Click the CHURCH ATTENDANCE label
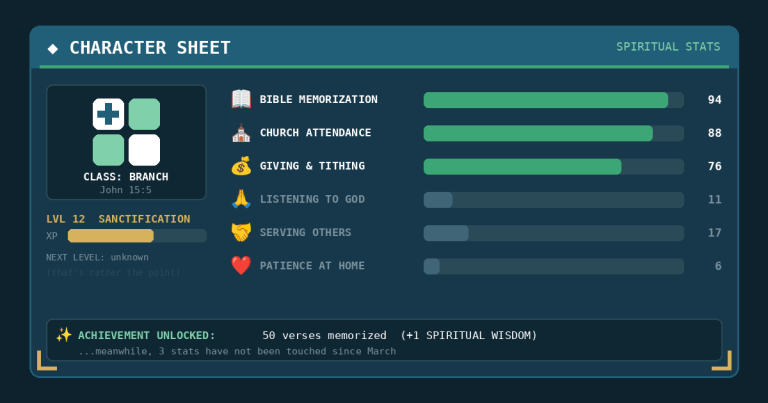This screenshot has height=403, width=768. [x=315, y=133]
